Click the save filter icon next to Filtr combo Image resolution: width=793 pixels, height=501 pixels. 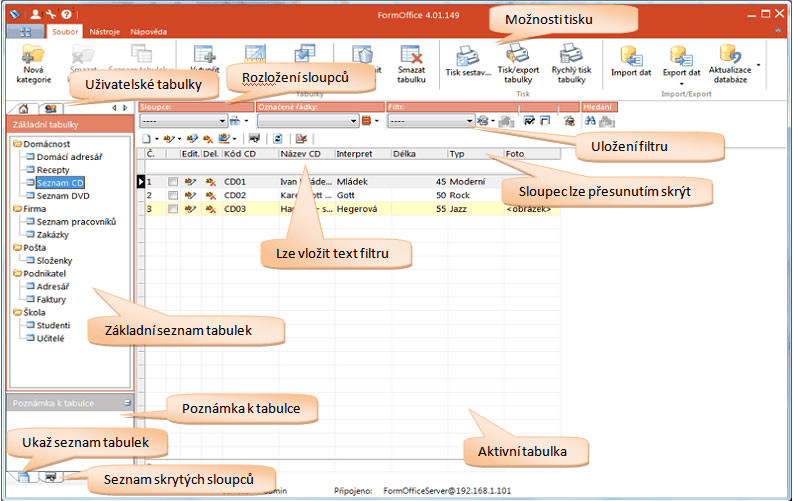point(483,121)
